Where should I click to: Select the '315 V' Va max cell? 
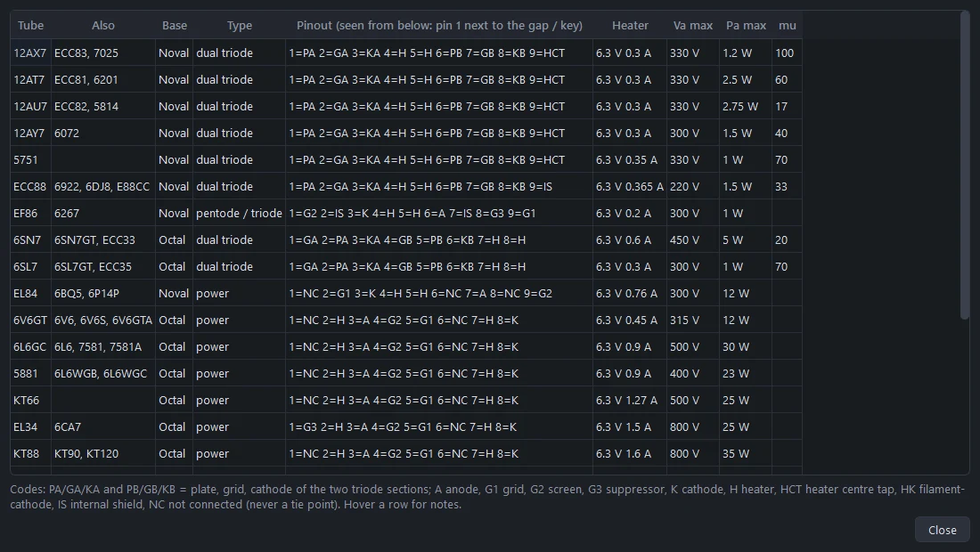pos(693,321)
